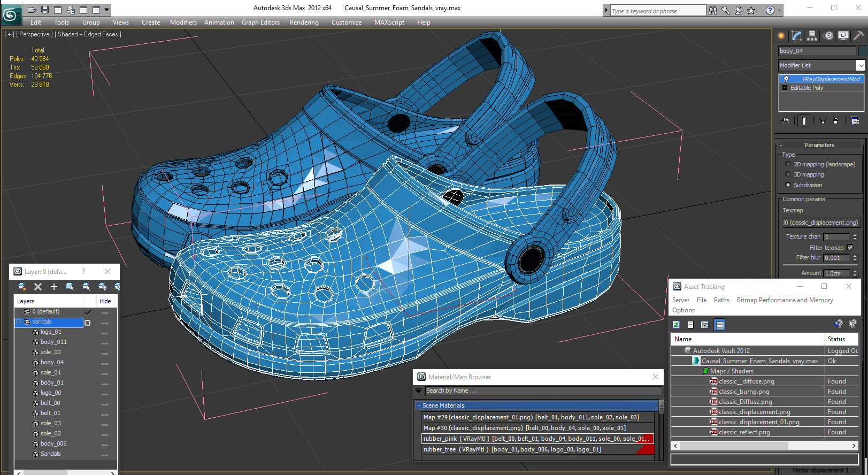Collapse the sandals layer tree
868x475 pixels.
(x=19, y=322)
